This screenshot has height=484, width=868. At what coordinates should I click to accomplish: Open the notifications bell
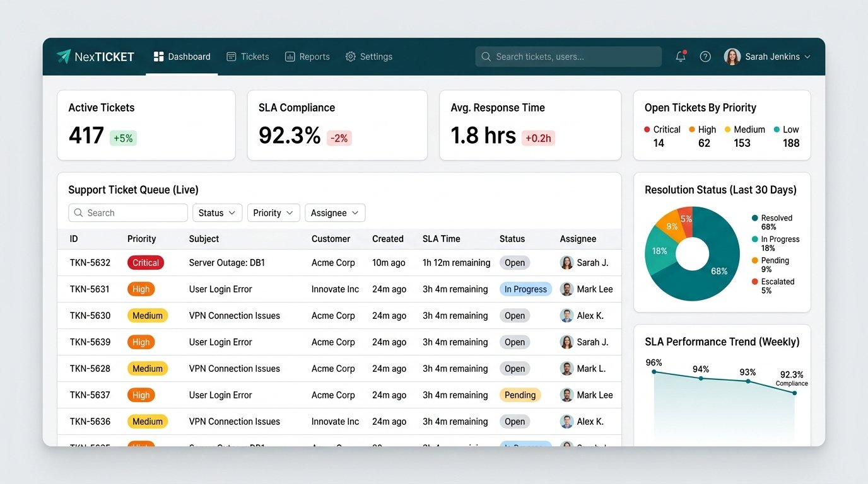[x=681, y=57]
